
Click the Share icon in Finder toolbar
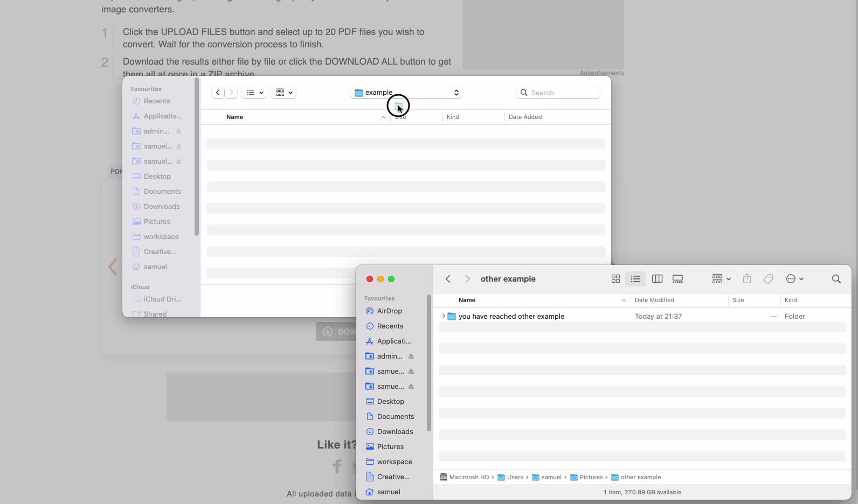point(747,279)
